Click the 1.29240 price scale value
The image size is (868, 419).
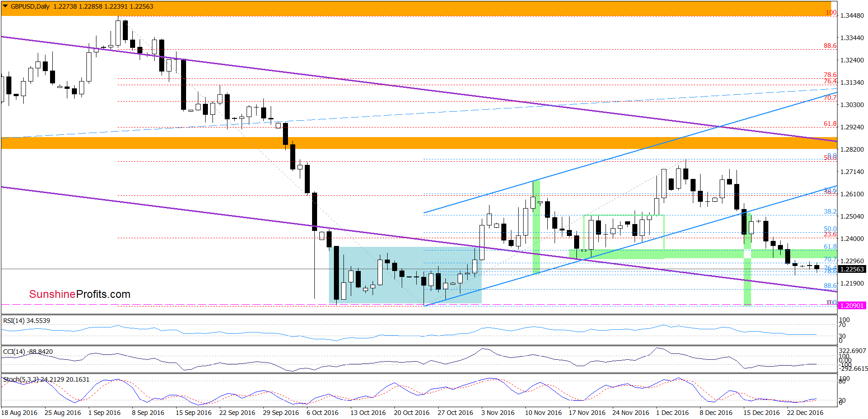click(852, 127)
